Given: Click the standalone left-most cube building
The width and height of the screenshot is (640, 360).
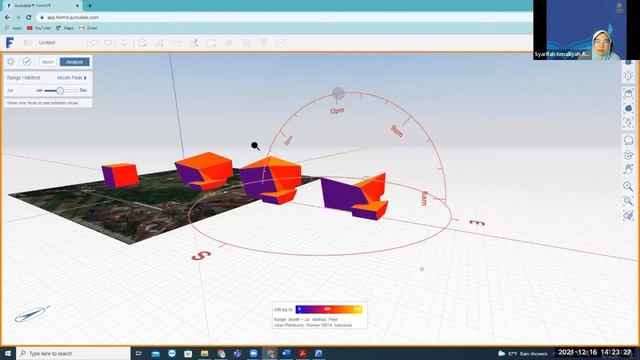Looking at the screenshot, I should tap(120, 176).
